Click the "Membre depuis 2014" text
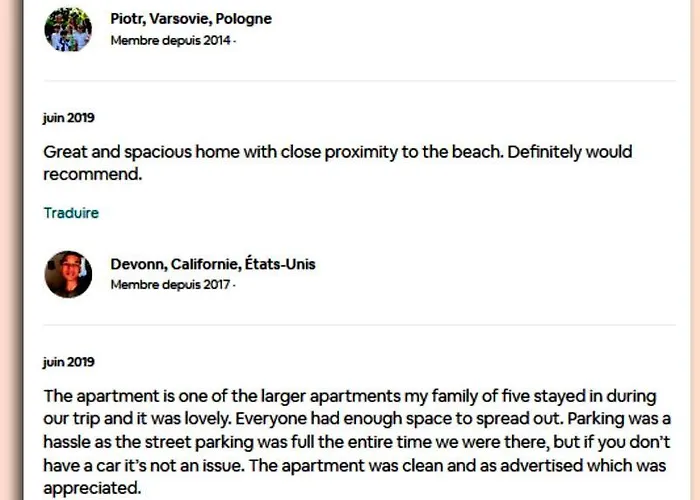The height and width of the screenshot is (500, 700). tap(171, 41)
